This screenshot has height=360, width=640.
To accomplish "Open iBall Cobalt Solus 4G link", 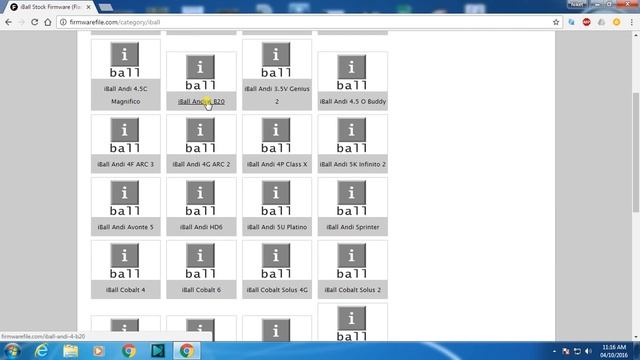I will (x=277, y=290).
